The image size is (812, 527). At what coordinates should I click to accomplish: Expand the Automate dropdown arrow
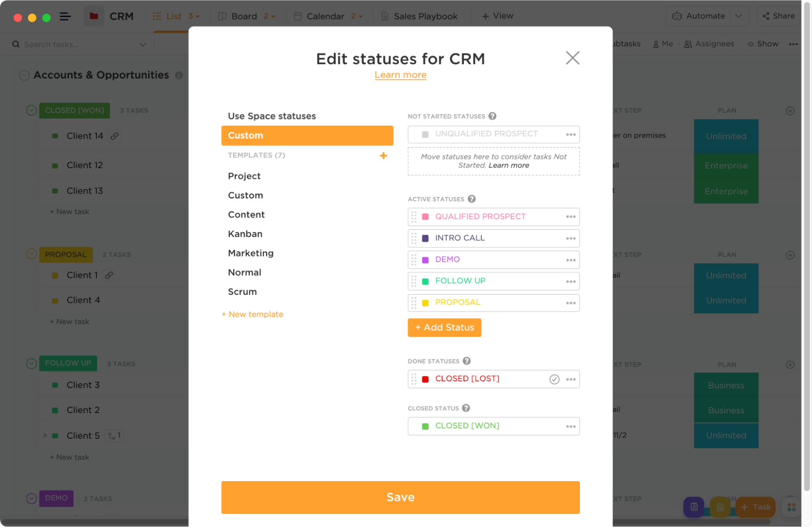coord(738,16)
